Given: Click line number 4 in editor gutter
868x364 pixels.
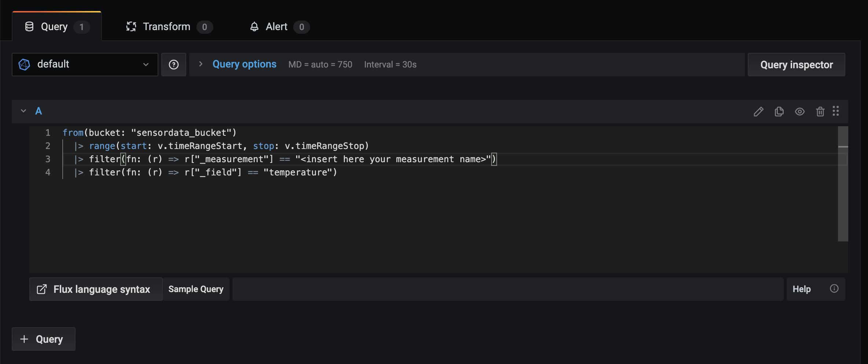Looking at the screenshot, I should pos(48,172).
